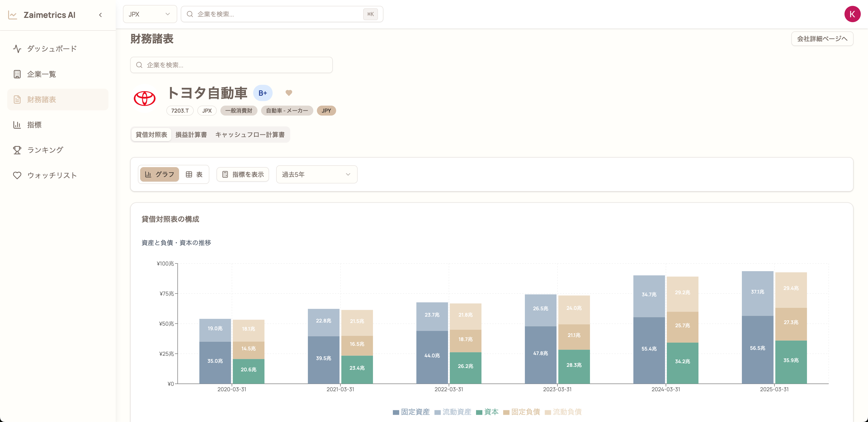Collapse the sidebar with chevron arrow
868x422 pixels.
[100, 15]
